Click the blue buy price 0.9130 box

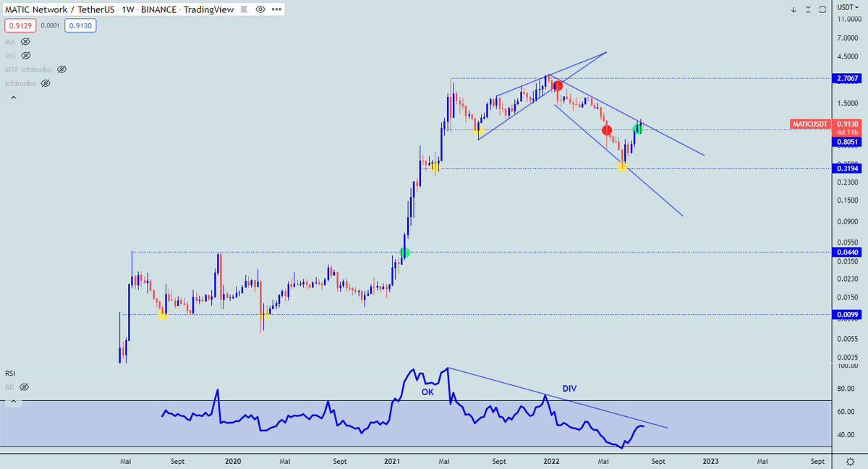click(x=80, y=25)
